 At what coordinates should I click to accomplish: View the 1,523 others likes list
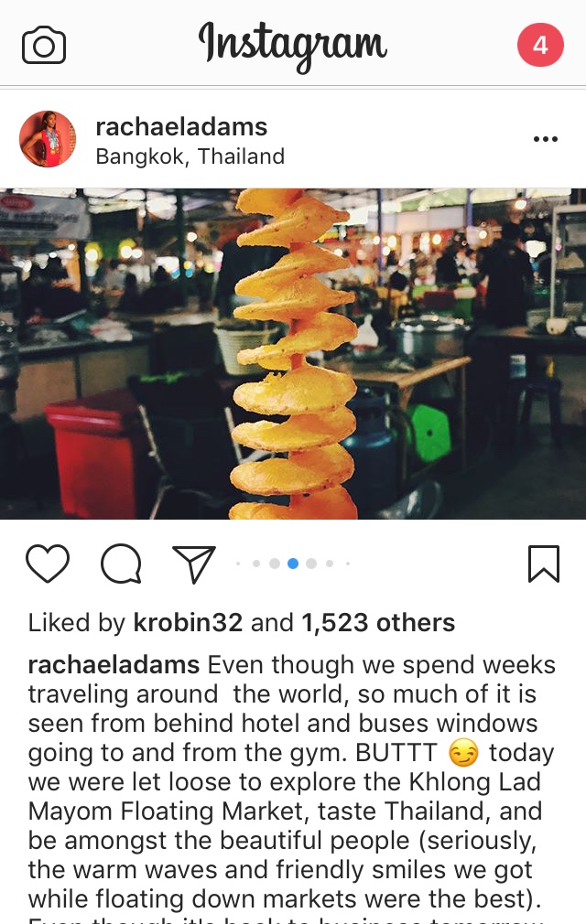[378, 623]
